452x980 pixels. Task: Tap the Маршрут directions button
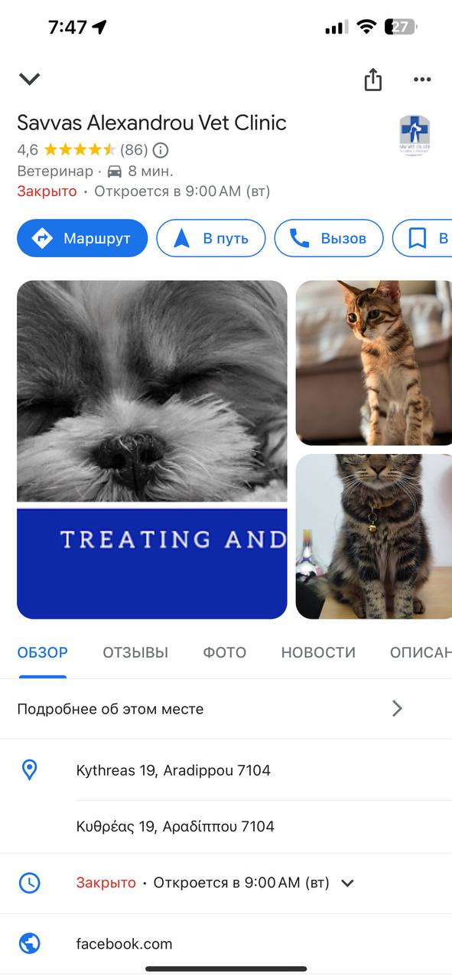pos(83,238)
